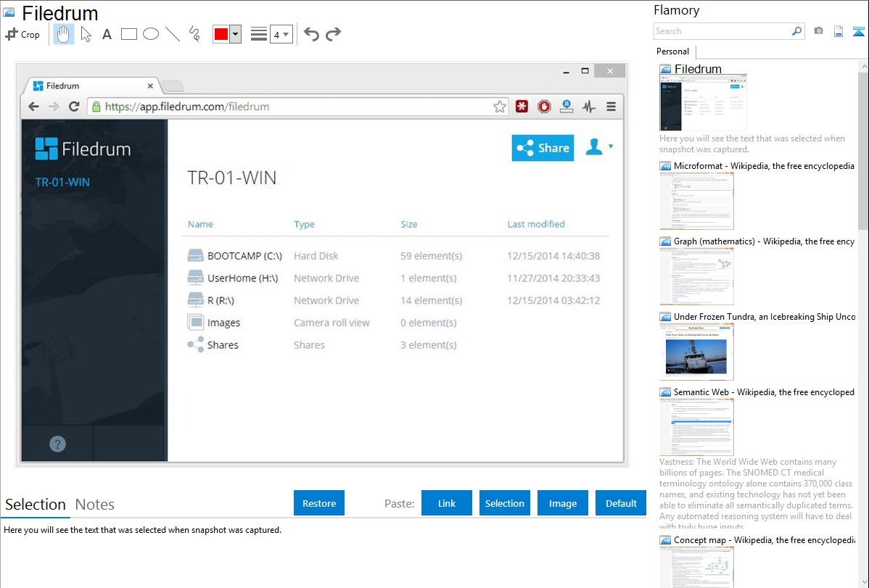This screenshot has width=869, height=588.
Task: Select the freehand scribble tool
Action: coord(194,34)
